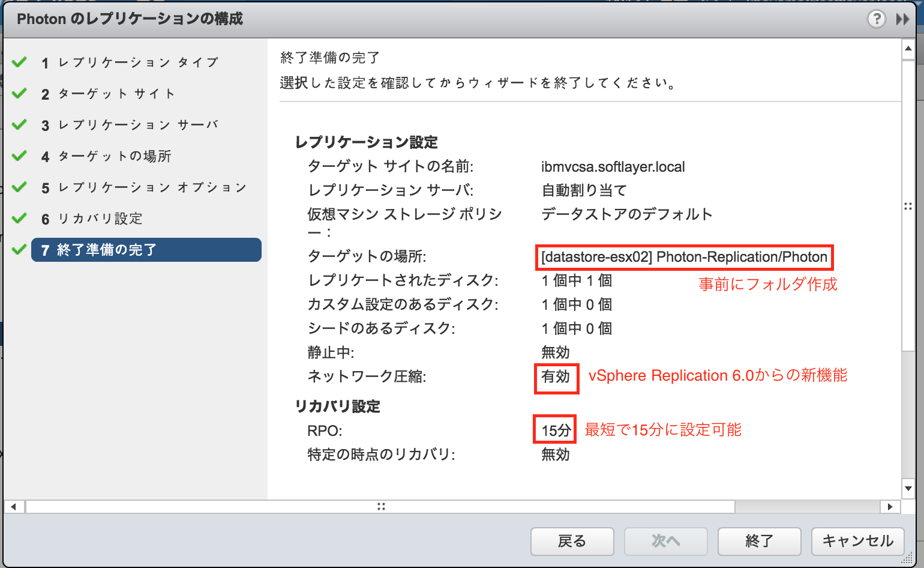Click the キャンセル button
The height and width of the screenshot is (568, 924).
[857, 541]
